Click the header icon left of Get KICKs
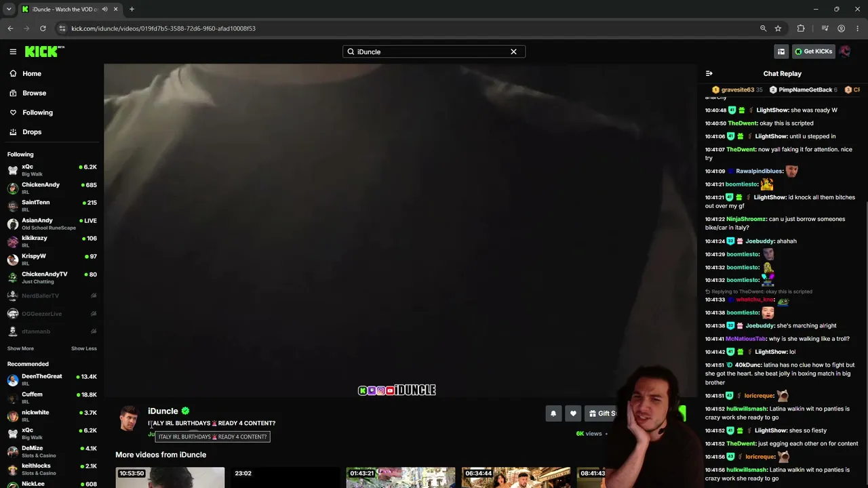Screen dimensions: 868x488 781,52
